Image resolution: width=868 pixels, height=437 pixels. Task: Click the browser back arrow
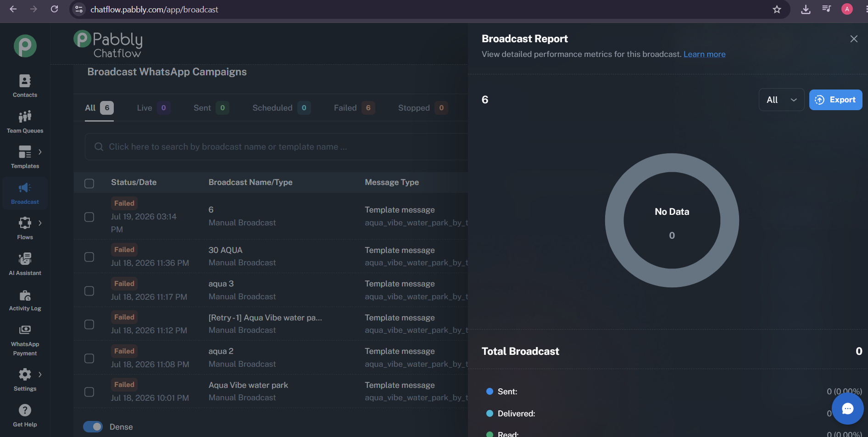point(13,9)
